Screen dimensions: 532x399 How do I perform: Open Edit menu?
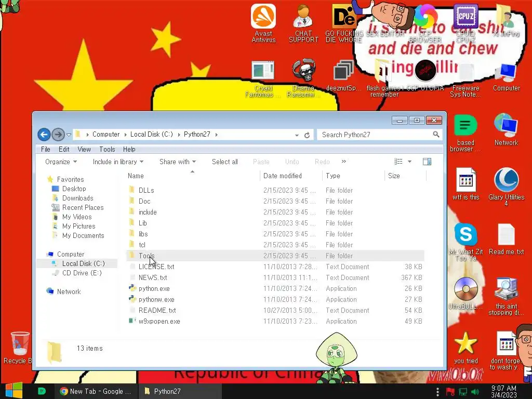[64, 149]
